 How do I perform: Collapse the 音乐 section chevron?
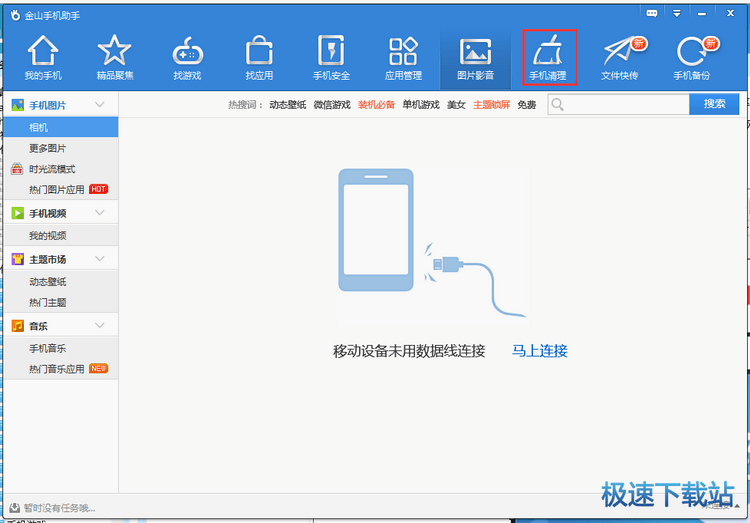pyautogui.click(x=99, y=325)
